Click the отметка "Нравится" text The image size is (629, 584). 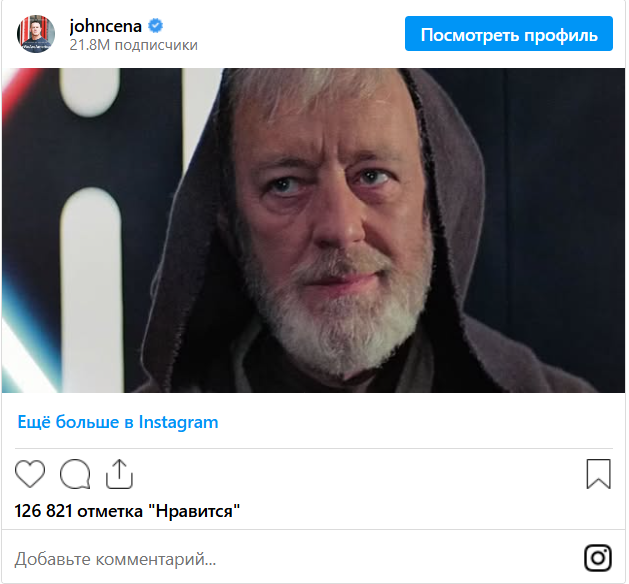pos(158,511)
